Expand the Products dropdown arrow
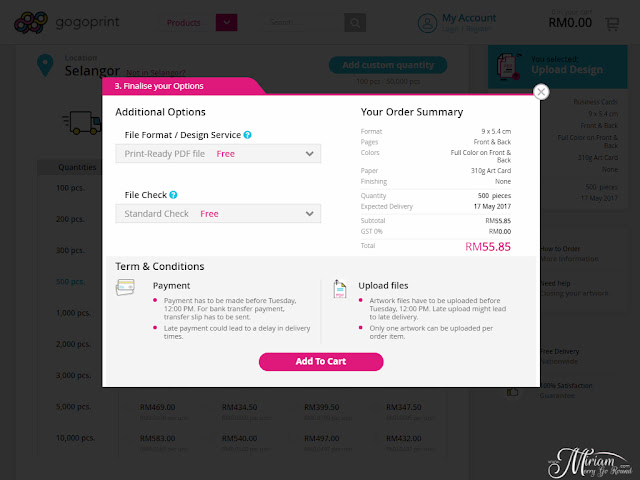Screen dimensions: 640x480 point(227,23)
